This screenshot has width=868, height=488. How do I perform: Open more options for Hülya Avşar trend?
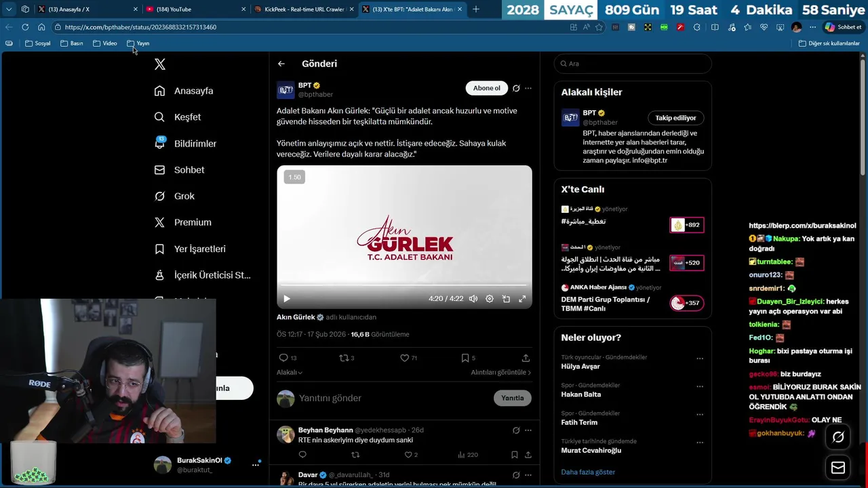[700, 359]
